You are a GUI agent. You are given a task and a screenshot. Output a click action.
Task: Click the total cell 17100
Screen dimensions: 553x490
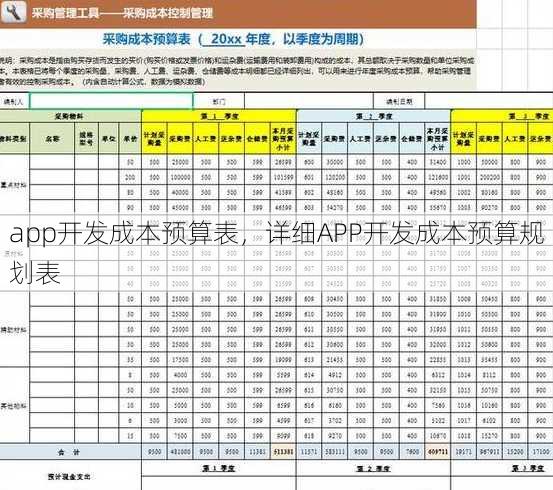click(541, 452)
